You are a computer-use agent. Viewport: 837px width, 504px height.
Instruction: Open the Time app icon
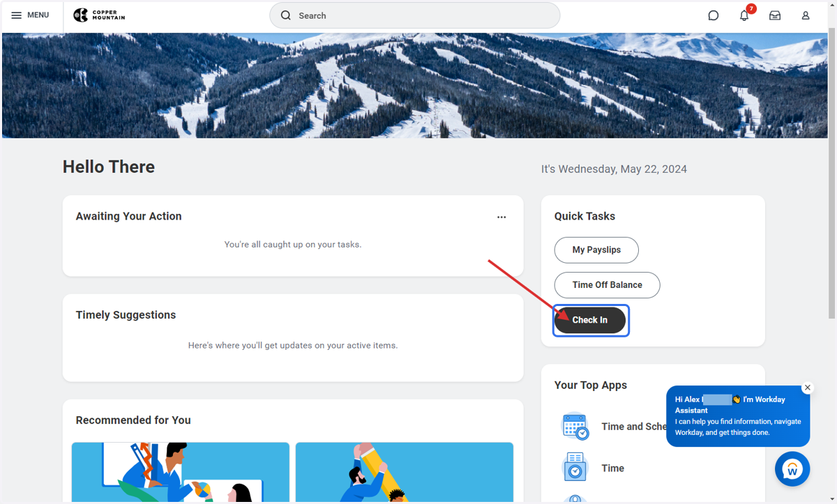(x=575, y=468)
